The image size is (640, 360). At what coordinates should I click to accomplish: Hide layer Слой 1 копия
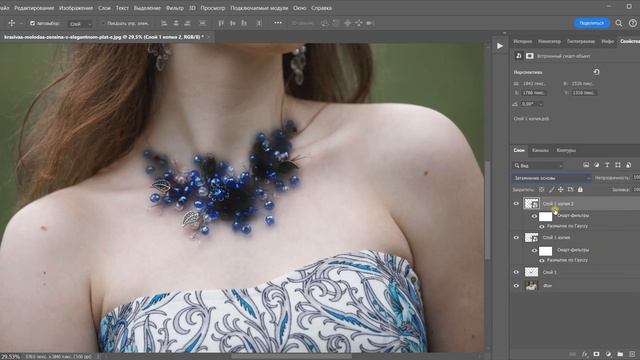516,237
